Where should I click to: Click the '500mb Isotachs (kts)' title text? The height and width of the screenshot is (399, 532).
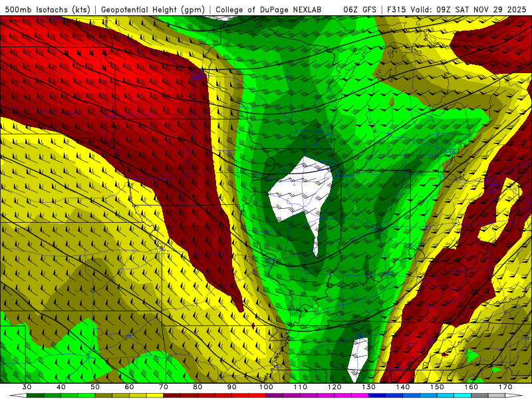(47, 10)
